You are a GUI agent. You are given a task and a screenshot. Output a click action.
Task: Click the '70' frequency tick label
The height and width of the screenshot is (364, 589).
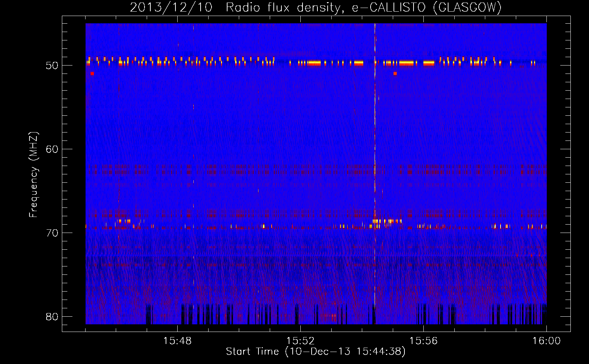tap(52, 233)
